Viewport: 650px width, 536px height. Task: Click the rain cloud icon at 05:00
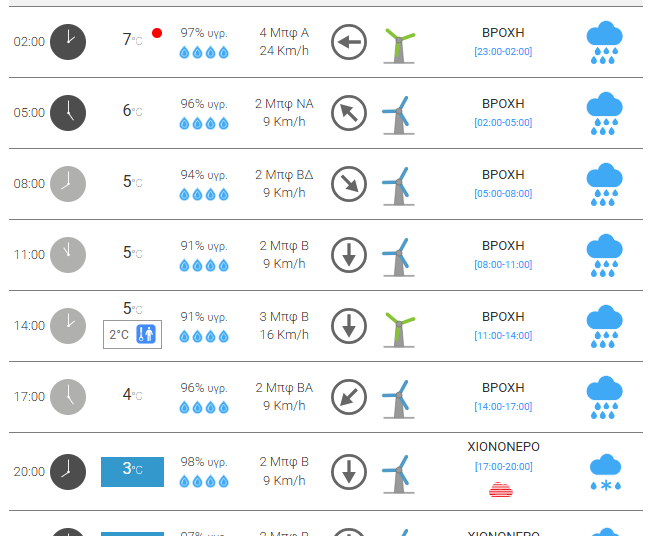[x=604, y=114]
